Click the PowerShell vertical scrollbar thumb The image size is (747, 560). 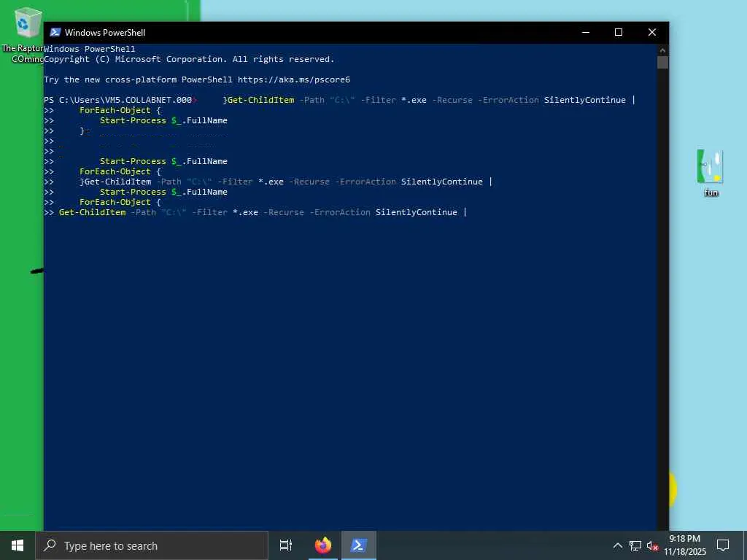(x=662, y=63)
